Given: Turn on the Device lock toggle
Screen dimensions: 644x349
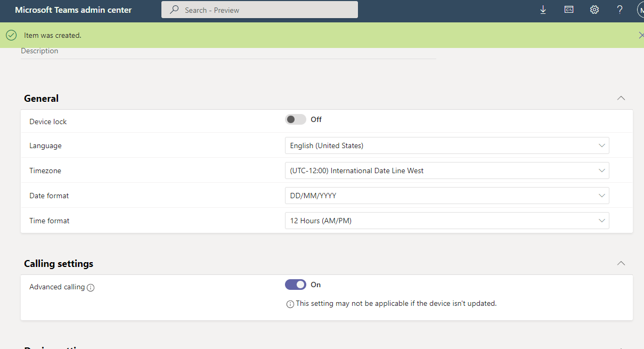Looking at the screenshot, I should tap(296, 119).
